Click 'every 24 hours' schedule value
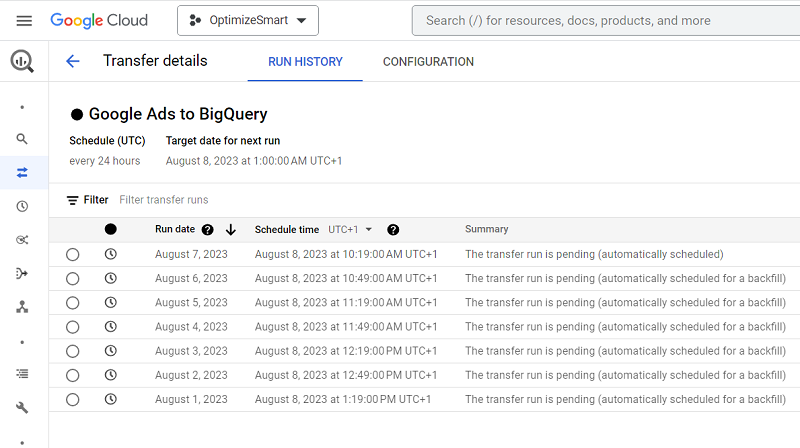This screenshot has height=448, width=800. click(x=105, y=161)
